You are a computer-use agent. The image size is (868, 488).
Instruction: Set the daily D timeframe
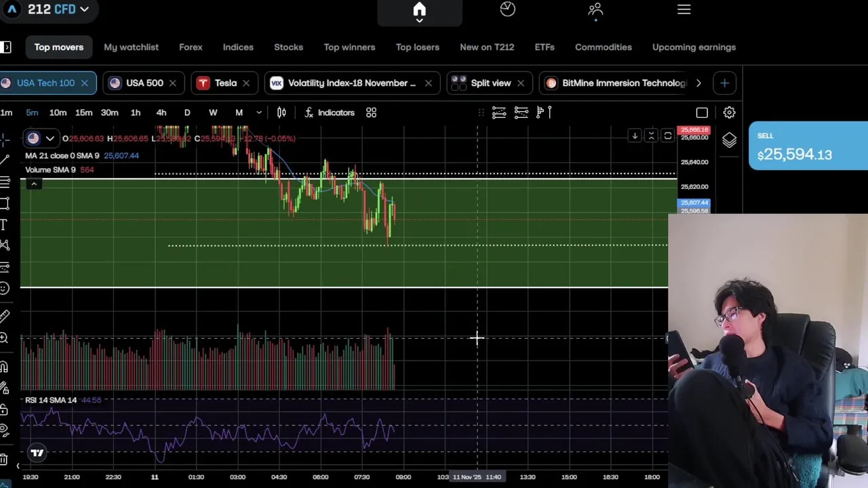click(187, 113)
